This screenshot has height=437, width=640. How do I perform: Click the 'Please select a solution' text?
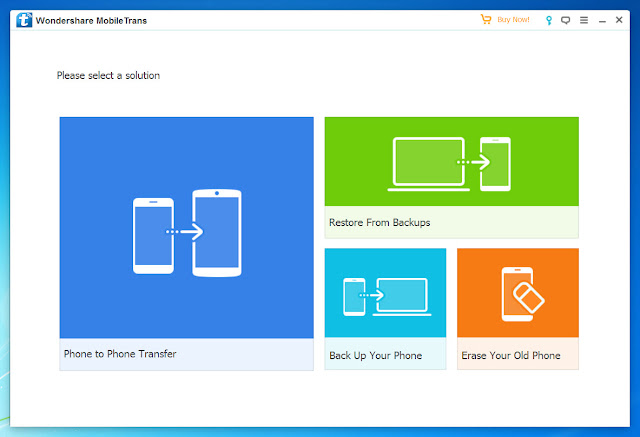108,75
